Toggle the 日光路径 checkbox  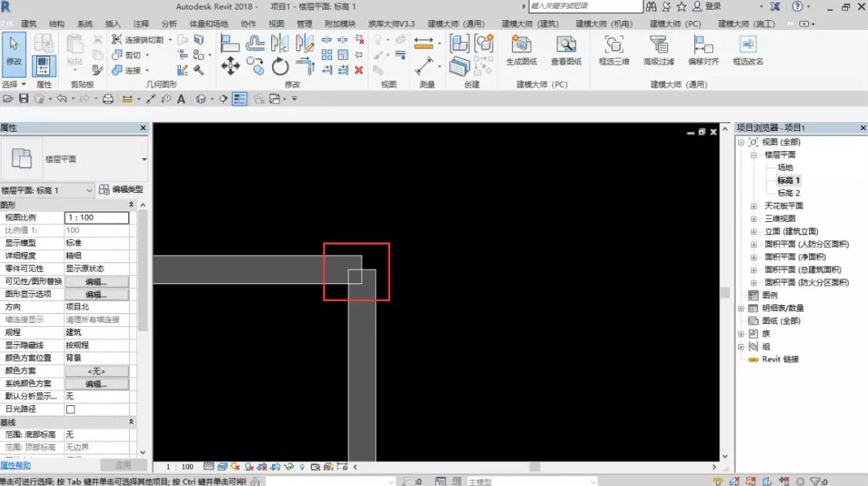point(70,409)
